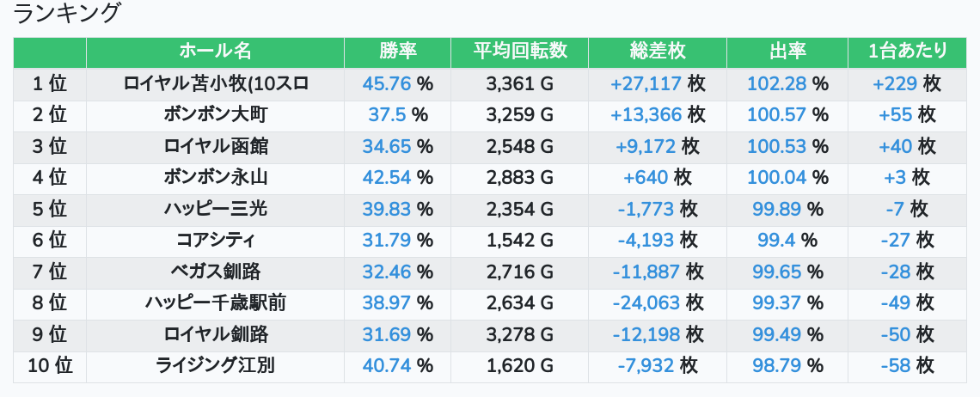Open ボンボン永山 hall entry
980x397 pixels.
[215, 178]
